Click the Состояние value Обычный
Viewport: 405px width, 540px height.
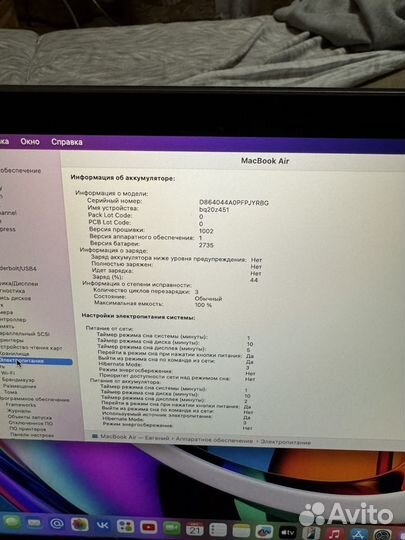coord(208,299)
